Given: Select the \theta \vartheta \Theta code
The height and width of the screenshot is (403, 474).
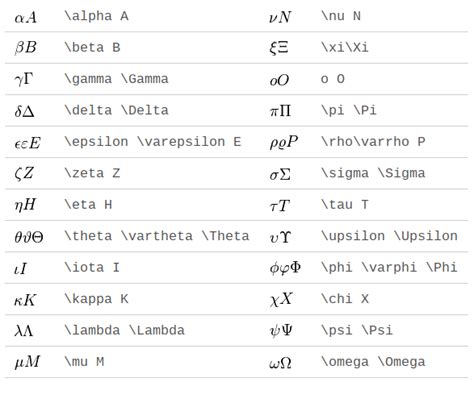Looking at the screenshot, I should [x=157, y=236].
